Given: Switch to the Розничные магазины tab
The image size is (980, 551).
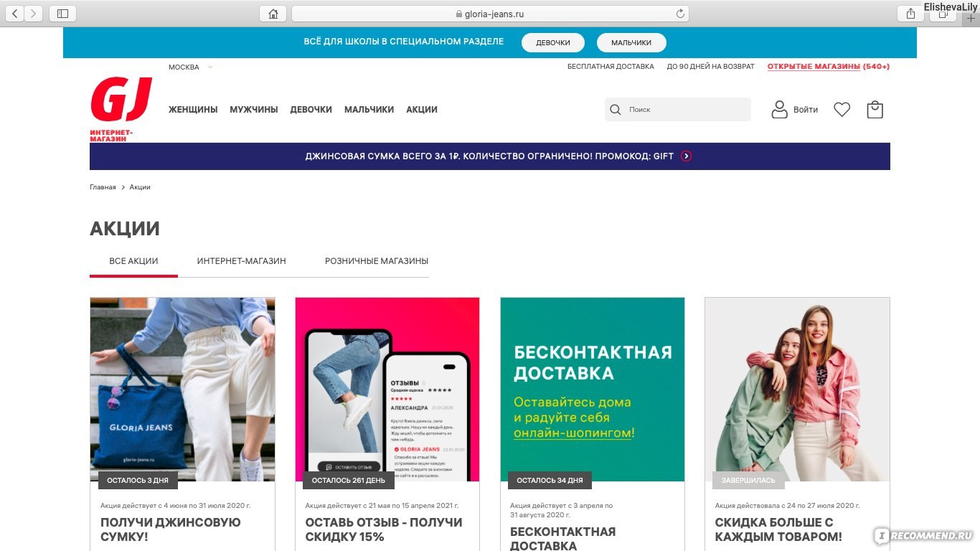Looking at the screenshot, I should 377,261.
